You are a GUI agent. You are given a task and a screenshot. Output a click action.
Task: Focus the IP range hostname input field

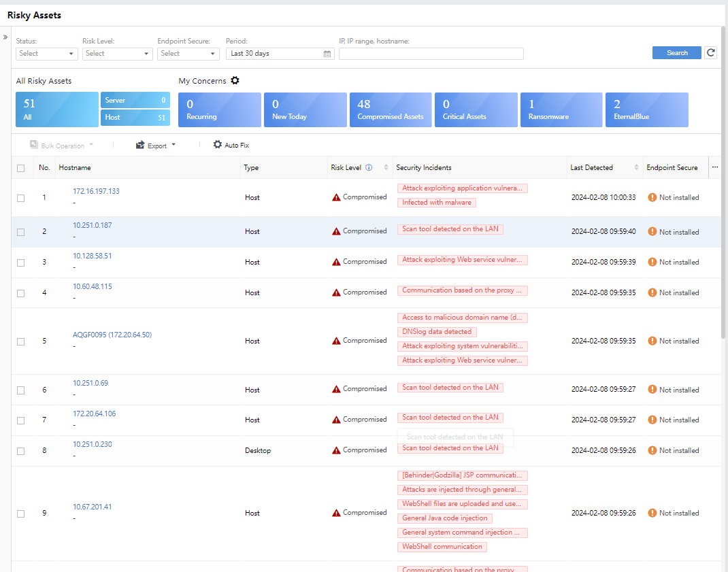[x=431, y=54]
